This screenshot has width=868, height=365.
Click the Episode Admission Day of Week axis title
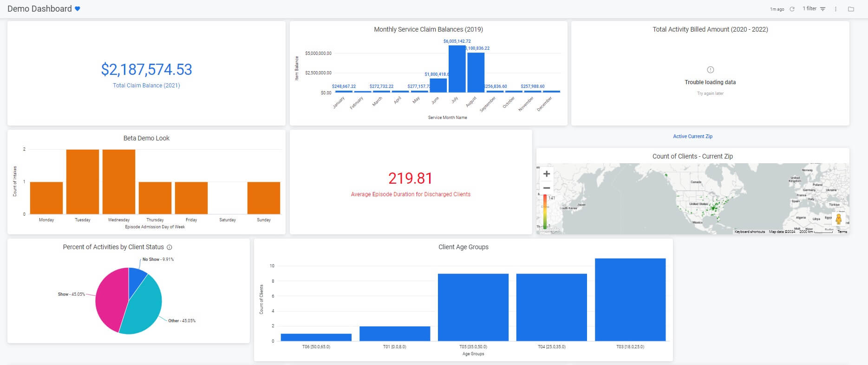(155, 227)
